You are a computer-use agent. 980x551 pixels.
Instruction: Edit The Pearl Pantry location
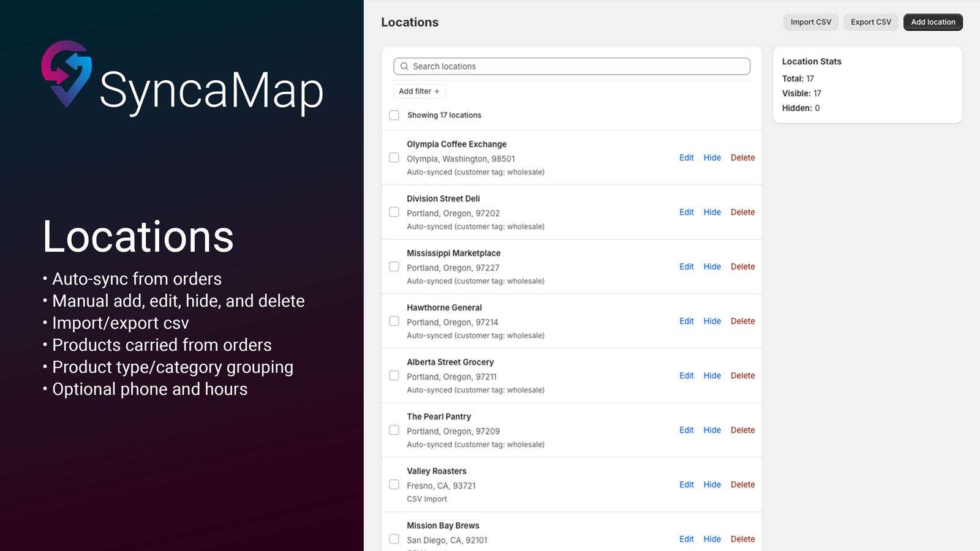click(687, 430)
